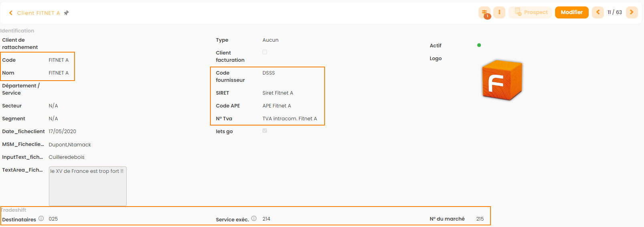Viewport: 644px width, 227px height.
Task: Click the Client FITNET A title
Action: click(38, 13)
